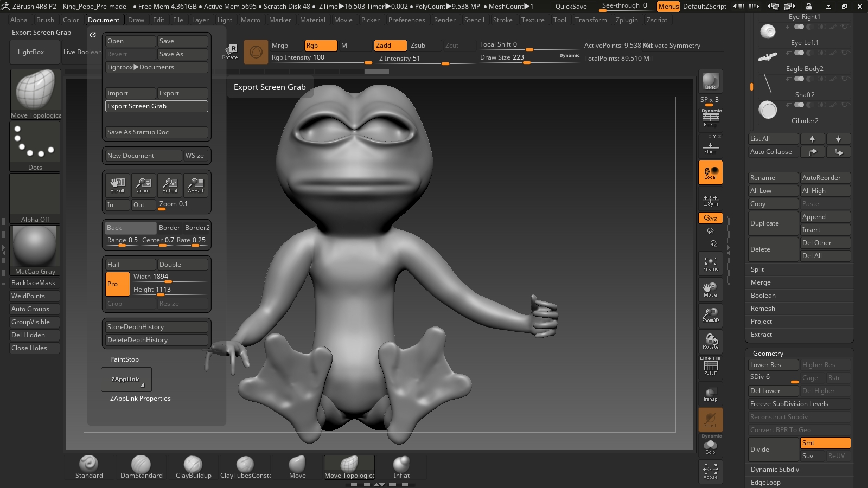Click the document Zoom icon
Image resolution: width=868 pixels, height=488 pixels.
tap(143, 185)
